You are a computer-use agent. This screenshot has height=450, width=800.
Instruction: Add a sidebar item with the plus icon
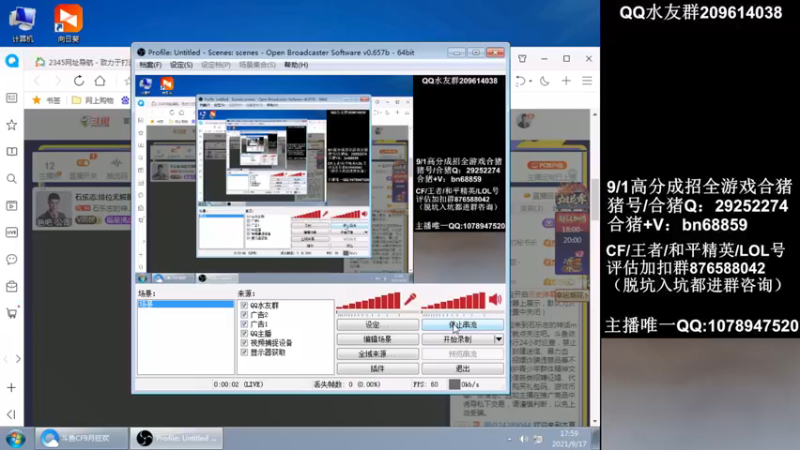click(x=11, y=388)
